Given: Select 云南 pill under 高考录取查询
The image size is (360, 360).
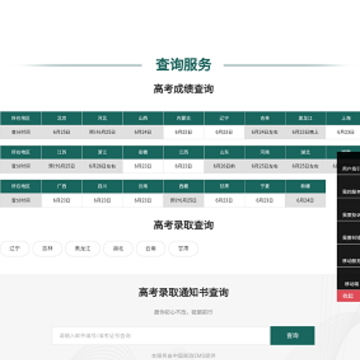Looking at the screenshot, I should pyautogui.click(x=151, y=249).
